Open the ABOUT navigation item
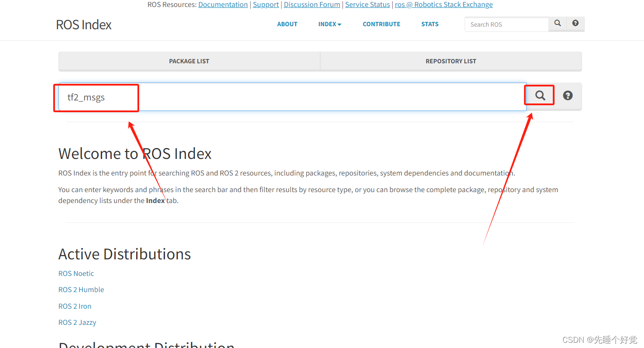 point(287,24)
